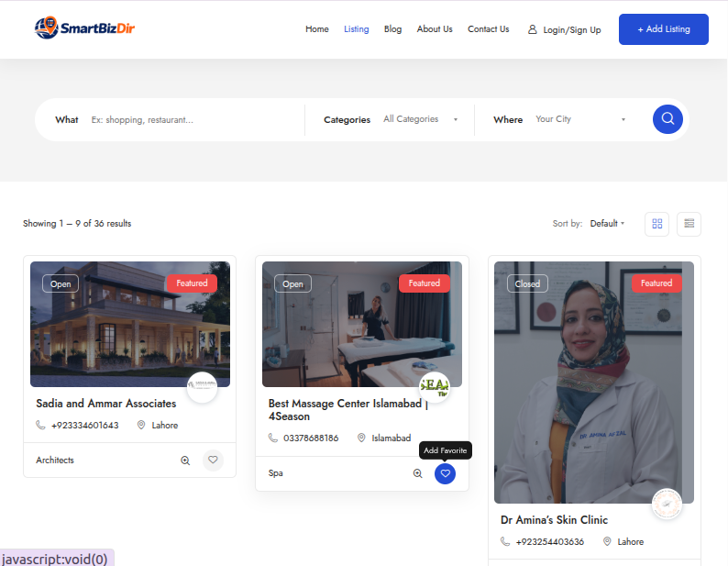The width and height of the screenshot is (728, 566).
Task: Click the Sadia and Ammar logo avatar
Action: (x=202, y=387)
